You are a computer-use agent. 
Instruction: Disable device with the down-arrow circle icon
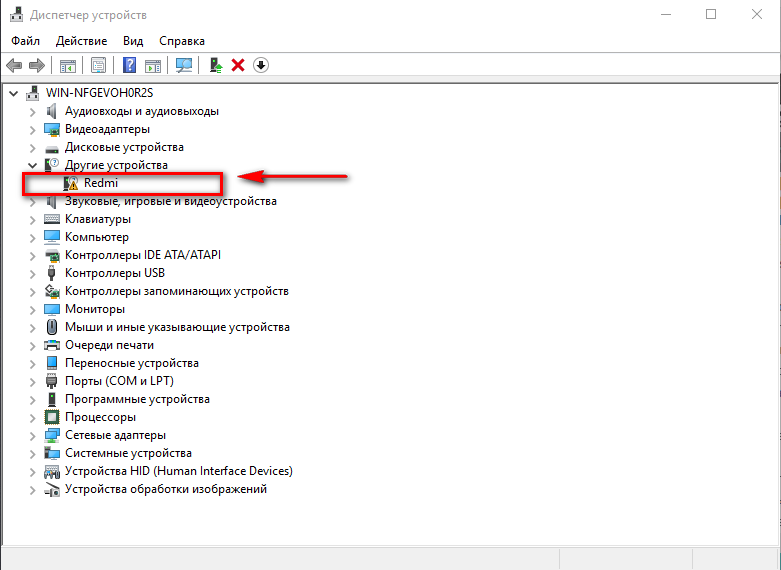(261, 65)
